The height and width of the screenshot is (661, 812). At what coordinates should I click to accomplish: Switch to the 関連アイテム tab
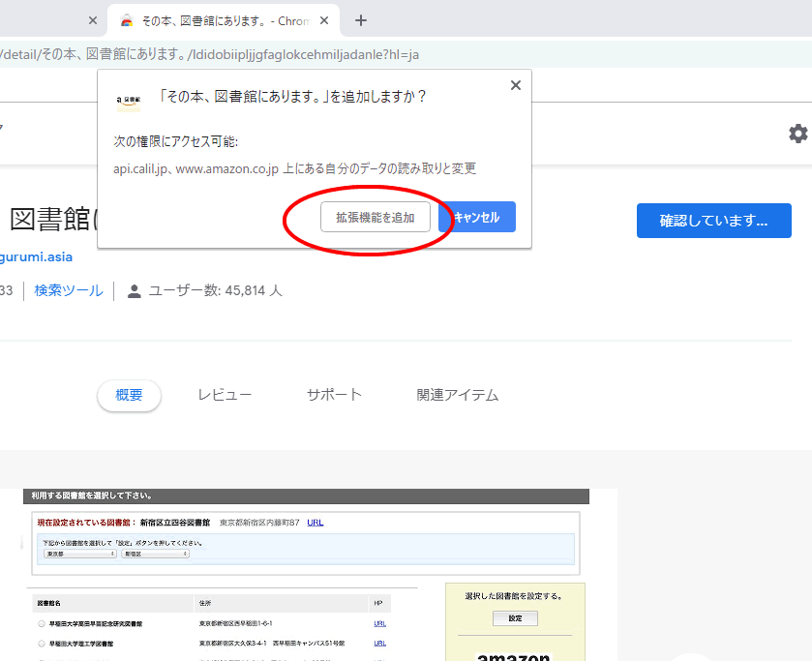coord(457,395)
